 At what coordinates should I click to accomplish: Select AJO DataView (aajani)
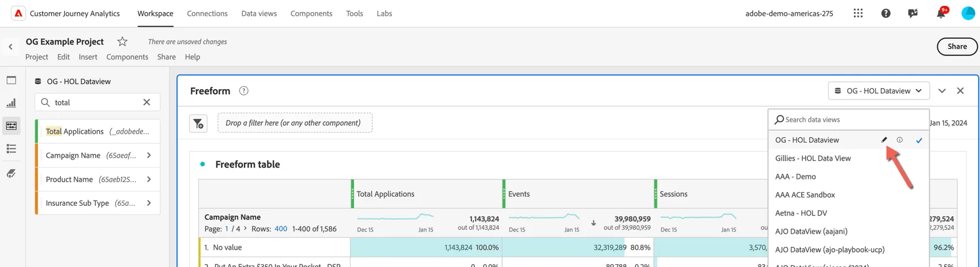click(848, 232)
